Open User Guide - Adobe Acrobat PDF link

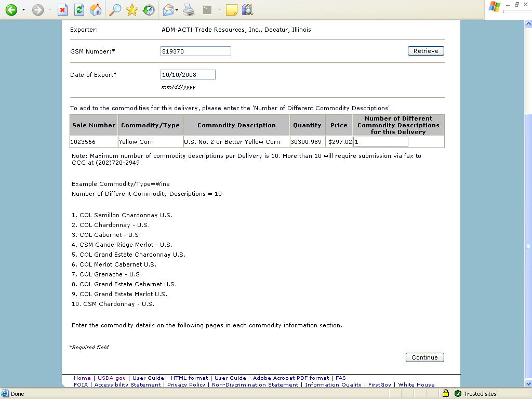click(x=272, y=378)
